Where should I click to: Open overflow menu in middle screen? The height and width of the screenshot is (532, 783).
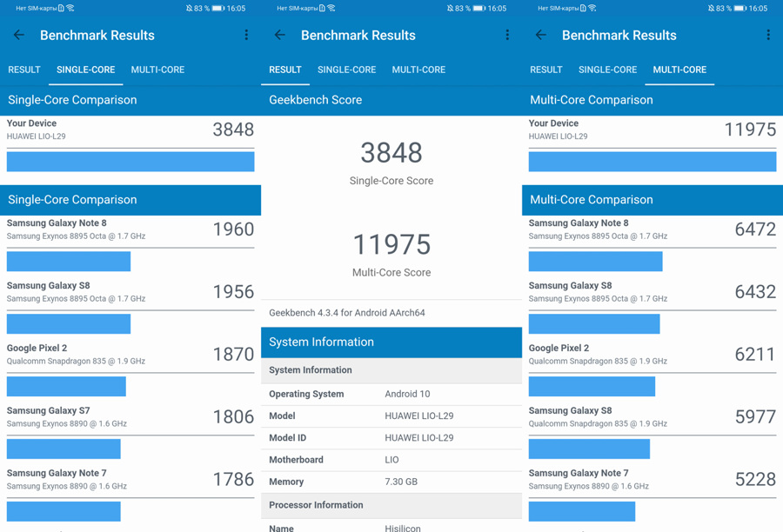507,35
